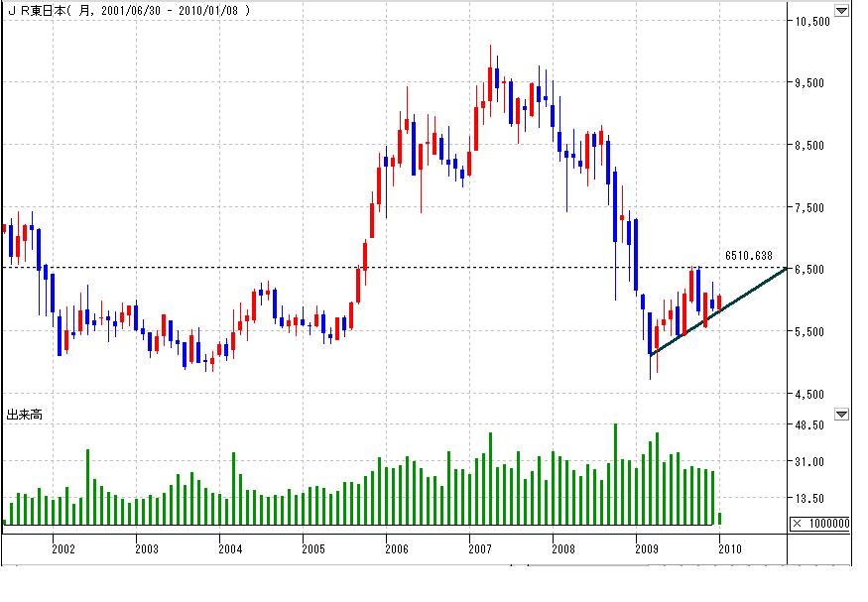
Task: Click the 2010 year label on time axis
Action: click(730, 548)
